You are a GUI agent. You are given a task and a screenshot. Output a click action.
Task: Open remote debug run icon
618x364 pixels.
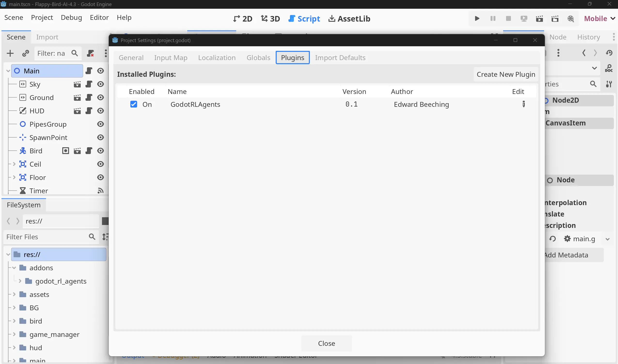(524, 19)
